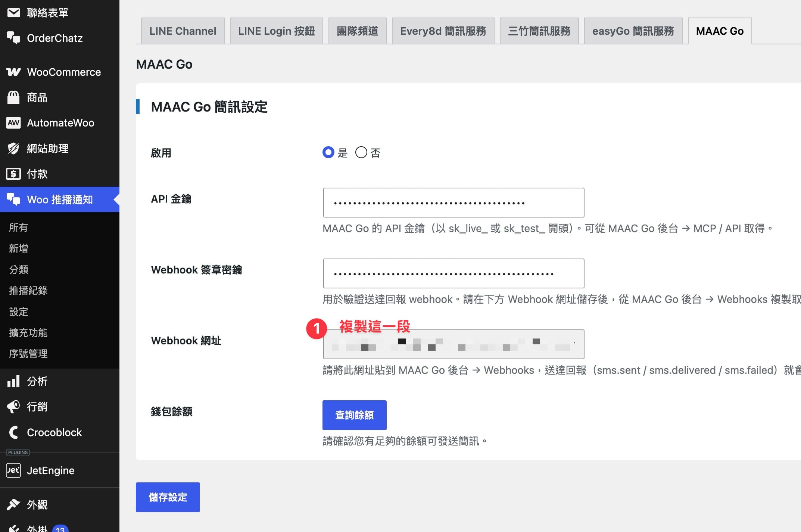Select the 否 radio button for 啟用
The width and height of the screenshot is (801, 532).
pos(361,152)
